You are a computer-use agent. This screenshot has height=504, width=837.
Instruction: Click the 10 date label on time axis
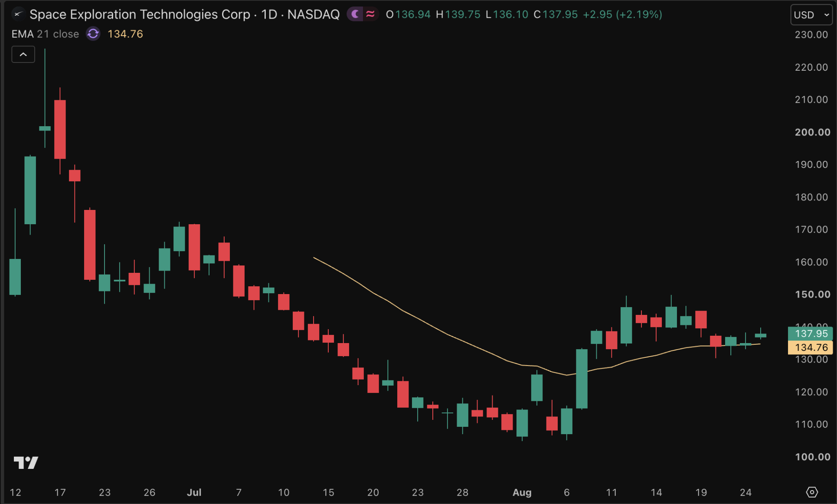(x=284, y=492)
